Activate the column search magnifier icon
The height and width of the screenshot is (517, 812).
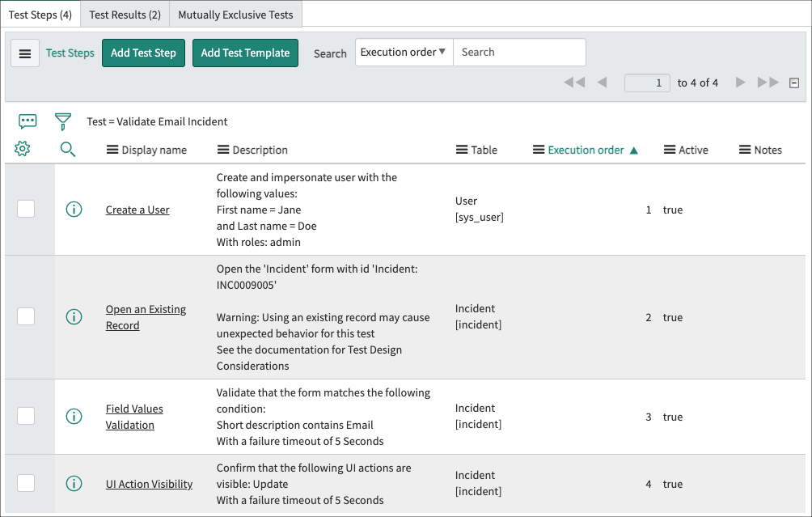(x=67, y=149)
